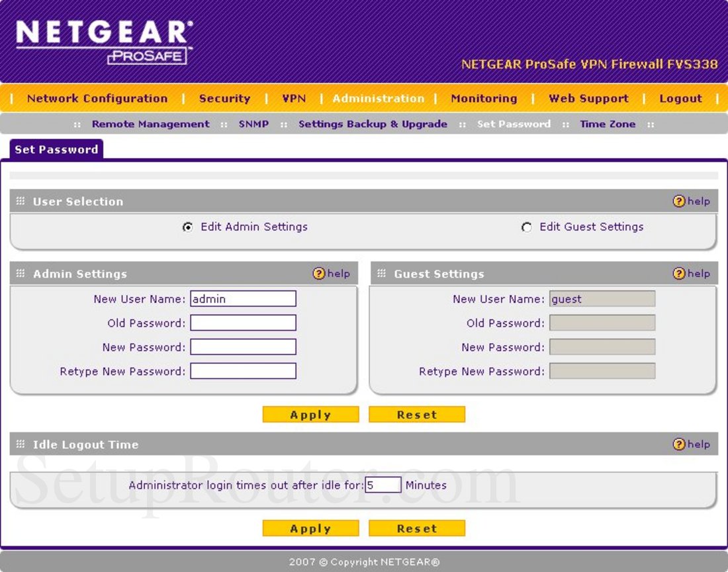Click the guest Old Password field
This screenshot has width=728, height=572.
[602, 323]
